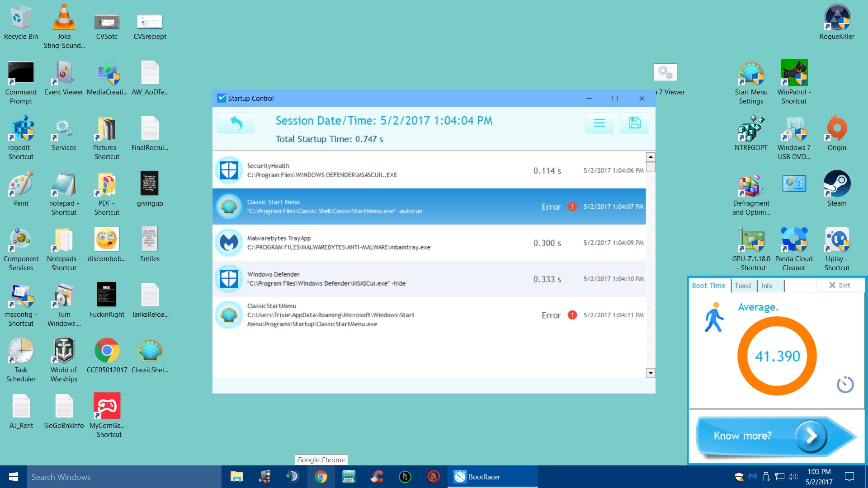Click the scrollbar up arrow in startup list
This screenshot has height=488, width=868.
[x=650, y=157]
